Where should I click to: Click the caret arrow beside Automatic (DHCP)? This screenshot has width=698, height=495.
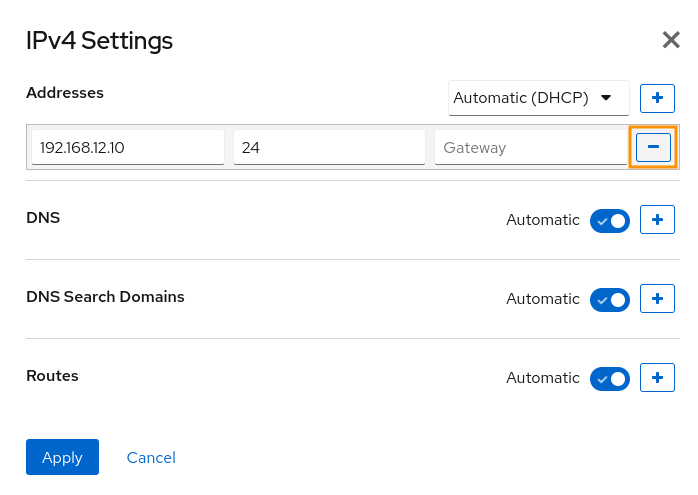(x=606, y=98)
